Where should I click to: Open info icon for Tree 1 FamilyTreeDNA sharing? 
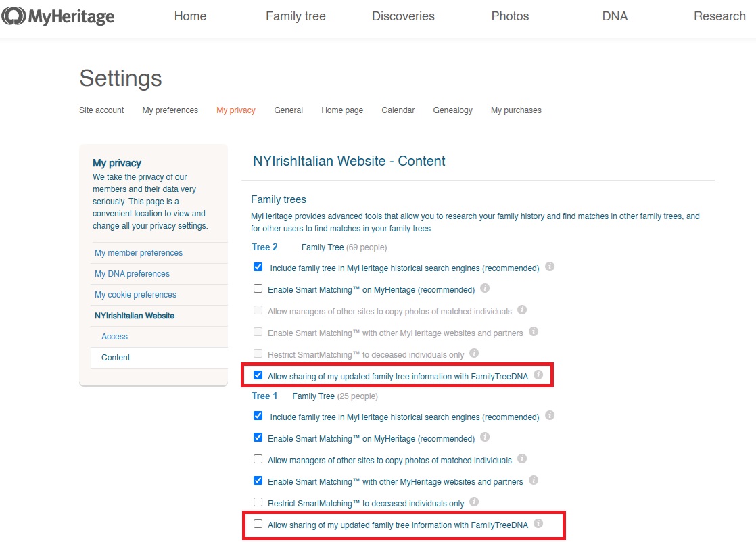pyautogui.click(x=538, y=524)
